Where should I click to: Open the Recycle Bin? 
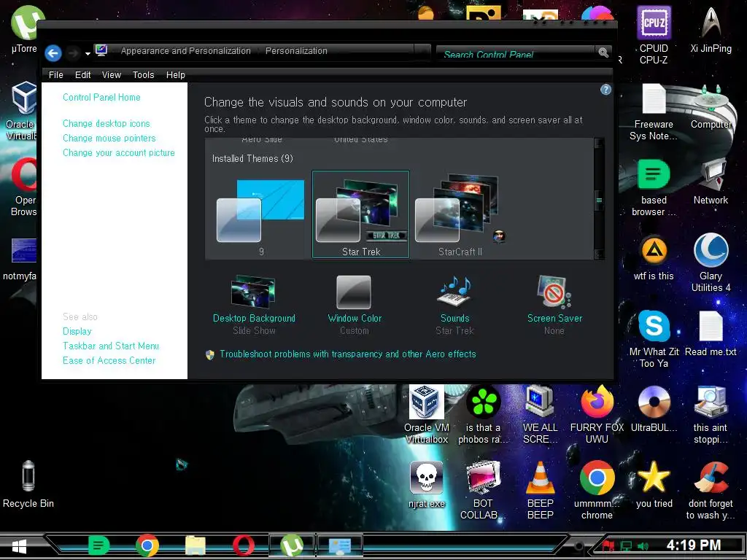tap(28, 485)
